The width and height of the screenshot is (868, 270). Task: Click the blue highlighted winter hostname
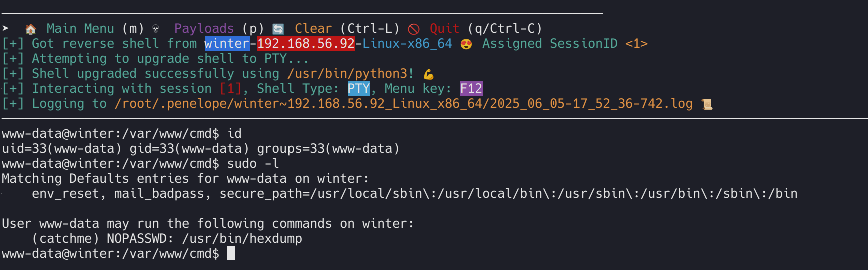[x=227, y=44]
